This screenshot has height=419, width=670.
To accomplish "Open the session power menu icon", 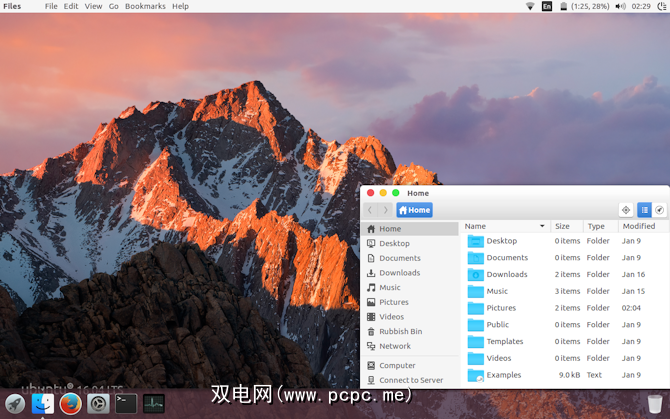I will pyautogui.click(x=661, y=6).
